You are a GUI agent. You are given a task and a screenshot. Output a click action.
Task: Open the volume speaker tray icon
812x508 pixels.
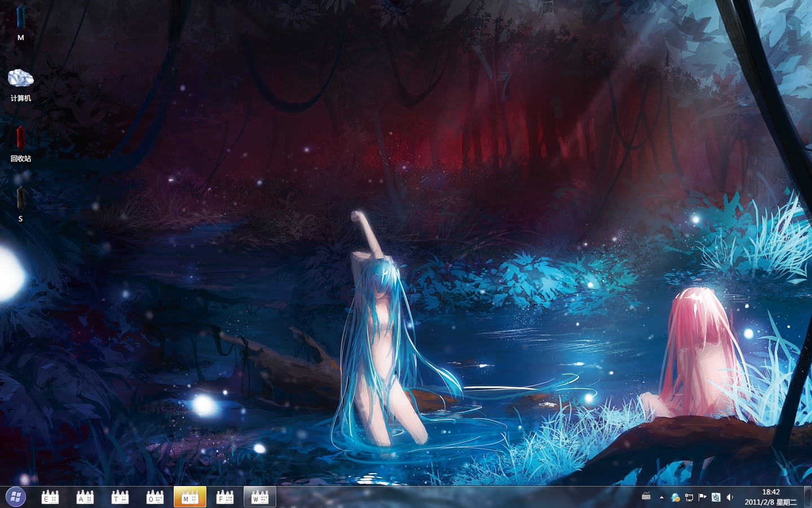(x=730, y=497)
